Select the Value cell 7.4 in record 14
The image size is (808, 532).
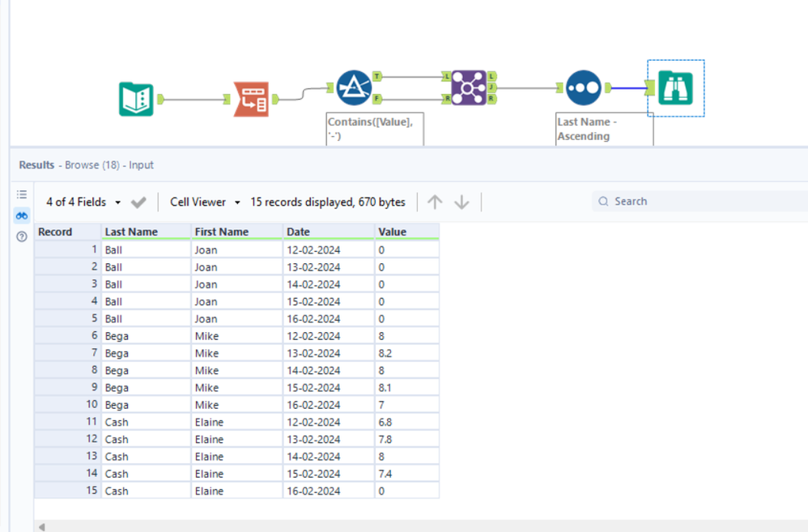point(407,474)
